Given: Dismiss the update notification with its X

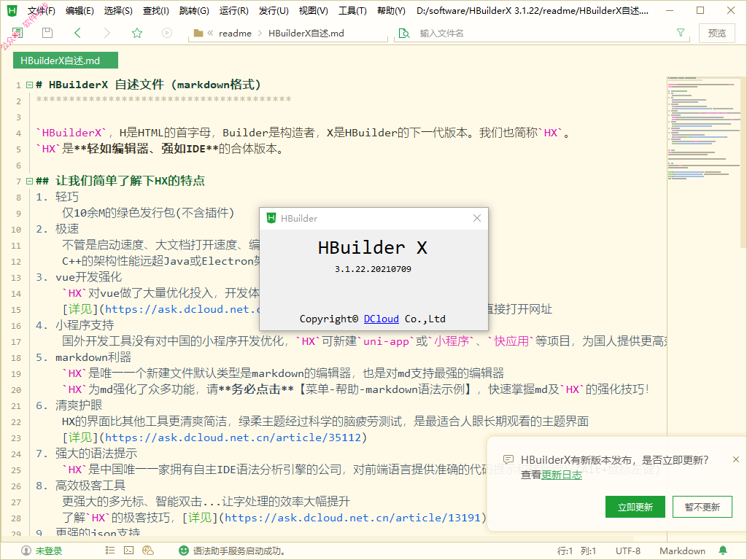Looking at the screenshot, I should click(x=736, y=459).
